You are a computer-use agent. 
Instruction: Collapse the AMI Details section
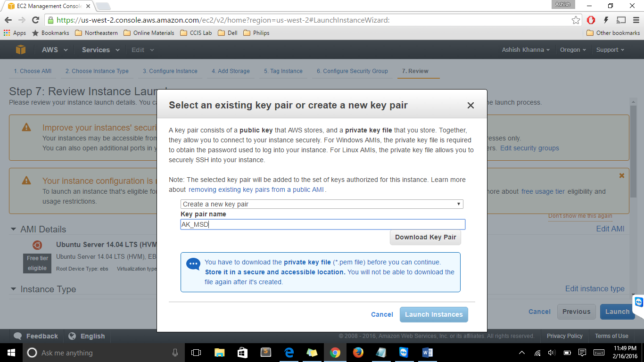pos(13,229)
